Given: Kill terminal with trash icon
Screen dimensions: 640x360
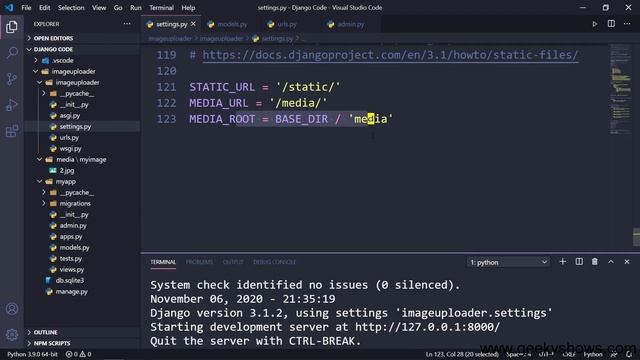Looking at the screenshot, I should pyautogui.click(x=595, y=262).
